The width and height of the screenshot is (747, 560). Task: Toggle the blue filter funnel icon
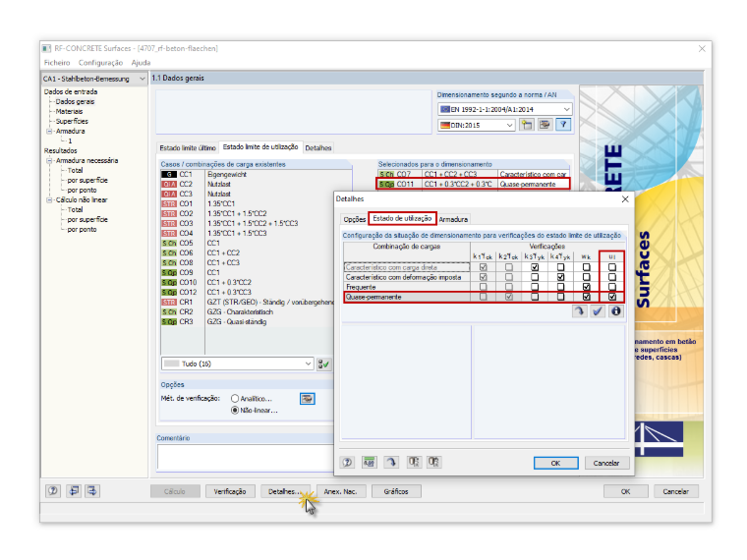coord(563,125)
